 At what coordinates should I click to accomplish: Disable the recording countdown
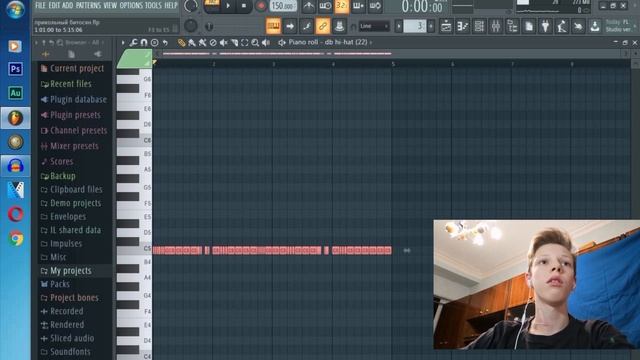coord(342,6)
